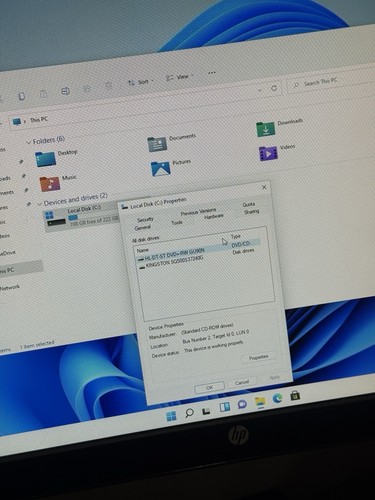Open the See more (three dots) menu

click(212, 73)
